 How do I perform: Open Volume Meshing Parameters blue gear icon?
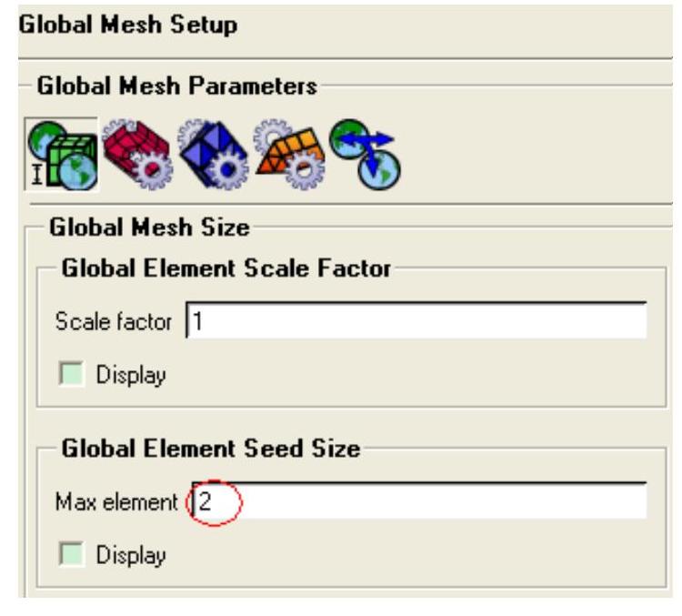pos(213,154)
